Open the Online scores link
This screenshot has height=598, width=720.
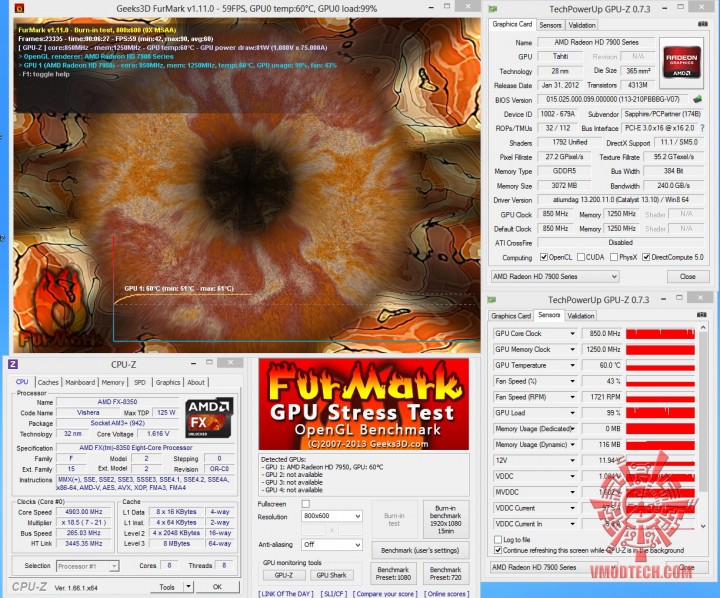446,594
